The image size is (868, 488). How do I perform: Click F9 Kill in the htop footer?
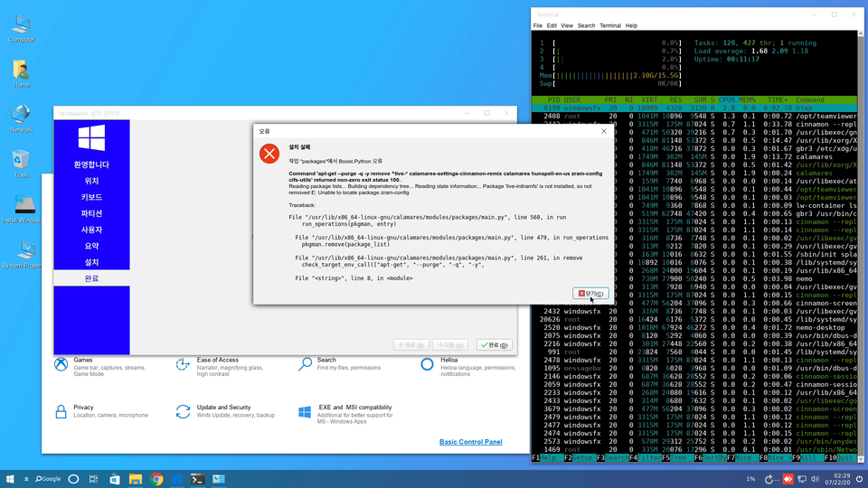tap(808, 458)
